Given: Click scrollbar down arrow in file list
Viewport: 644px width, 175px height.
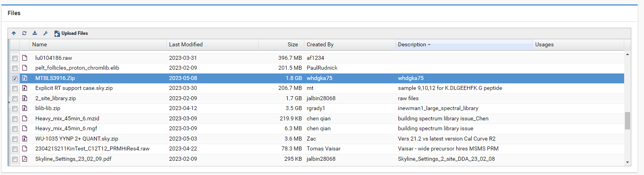Looking at the screenshot, I should coord(627,162).
